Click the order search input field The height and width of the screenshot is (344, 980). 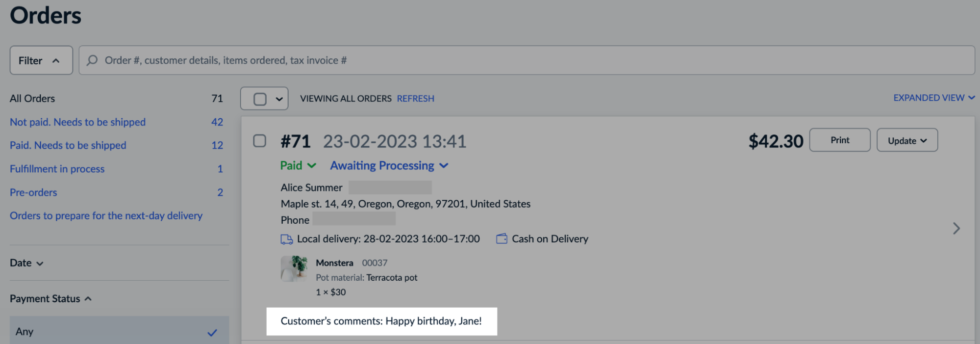(x=343, y=60)
